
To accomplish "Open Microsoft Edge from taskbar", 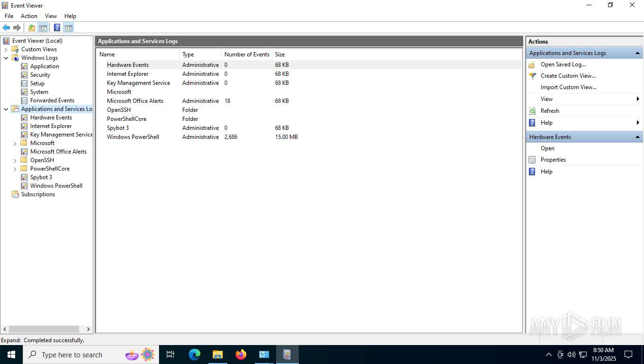I will (195, 355).
